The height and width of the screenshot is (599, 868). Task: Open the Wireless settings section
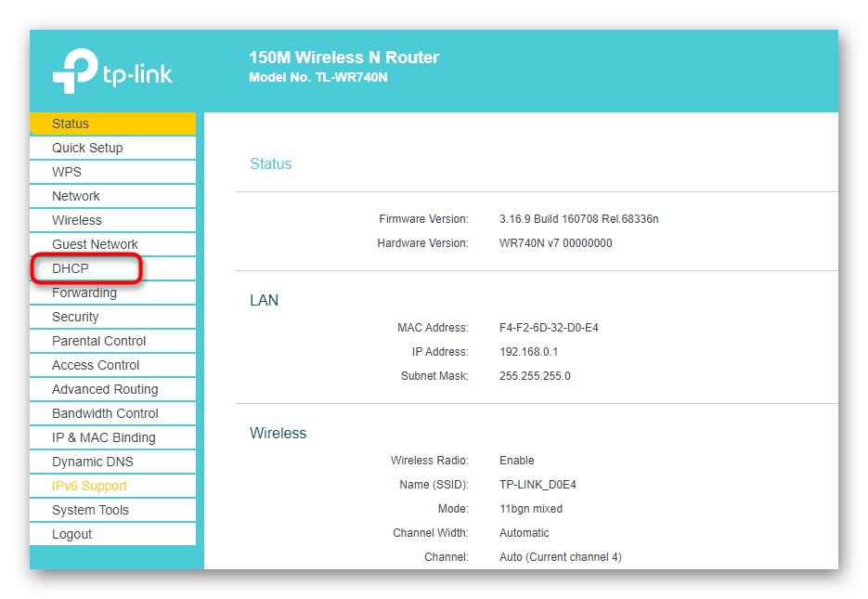(x=76, y=220)
